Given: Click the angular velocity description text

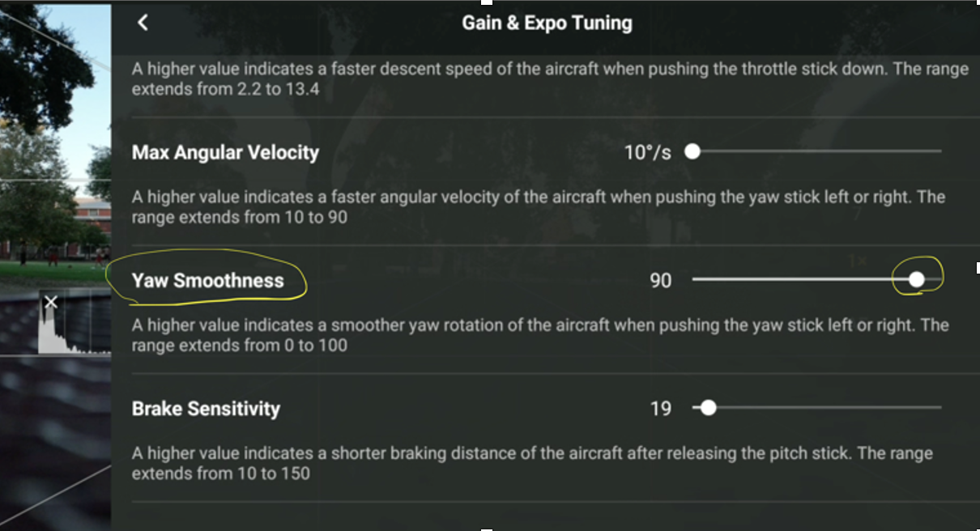Looking at the screenshot, I should pyautogui.click(x=539, y=207).
